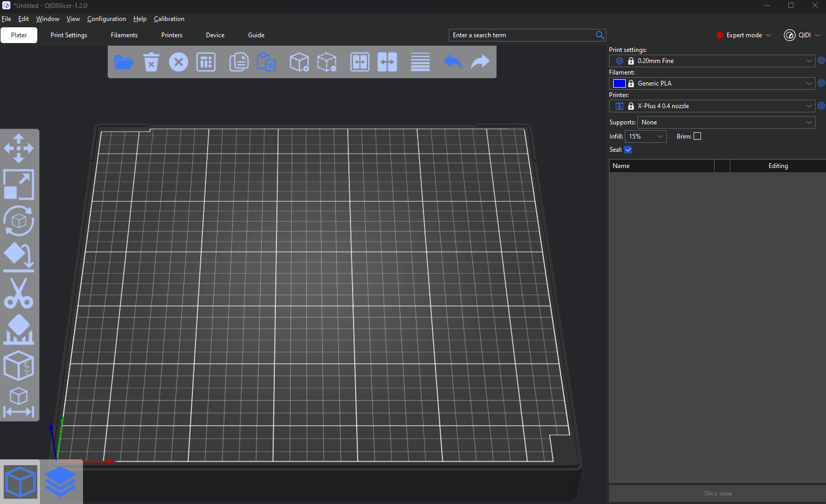Image resolution: width=826 pixels, height=504 pixels.
Task: Click the Delete trash can icon
Action: click(x=151, y=62)
